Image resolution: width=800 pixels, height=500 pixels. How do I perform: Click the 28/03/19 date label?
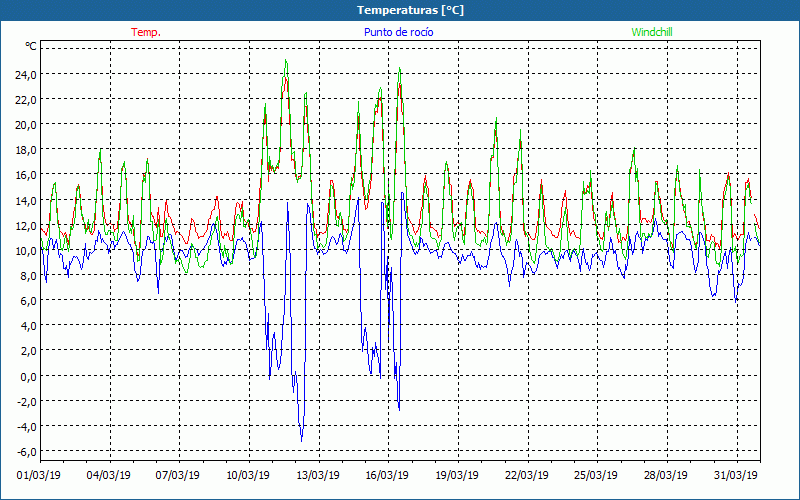click(x=667, y=475)
